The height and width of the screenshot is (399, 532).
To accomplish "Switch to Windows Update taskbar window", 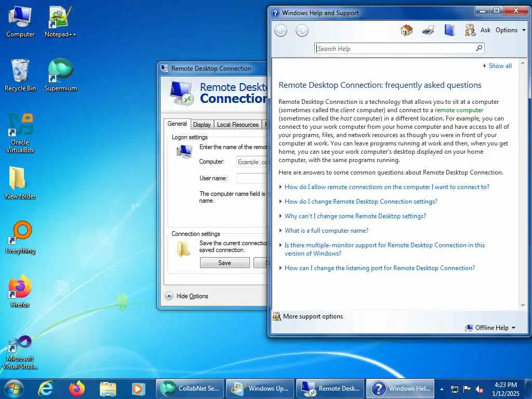I will click(260, 389).
